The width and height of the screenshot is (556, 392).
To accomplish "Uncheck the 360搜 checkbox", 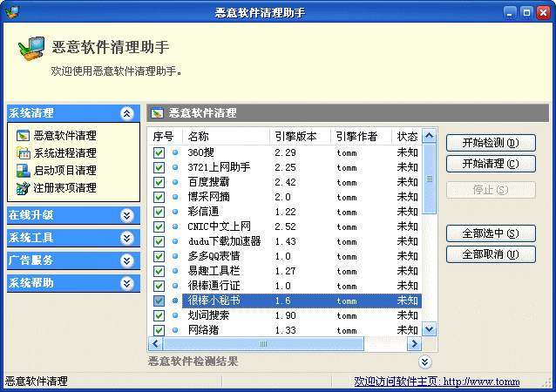I will [x=159, y=152].
